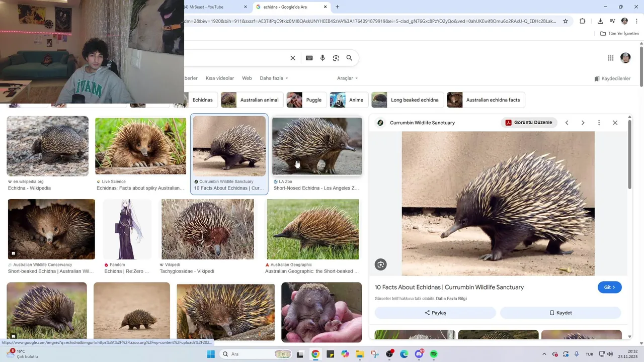Show next image in preview panel
The height and width of the screenshot is (362, 644).
point(583,123)
